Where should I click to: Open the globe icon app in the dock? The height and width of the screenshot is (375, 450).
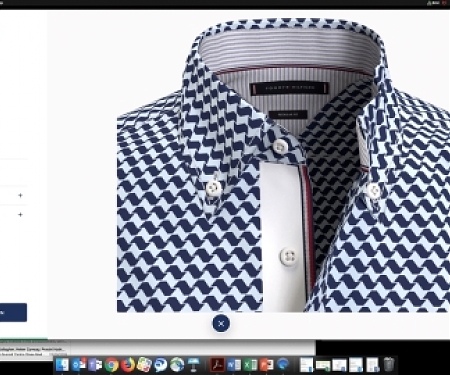[x=177, y=365]
